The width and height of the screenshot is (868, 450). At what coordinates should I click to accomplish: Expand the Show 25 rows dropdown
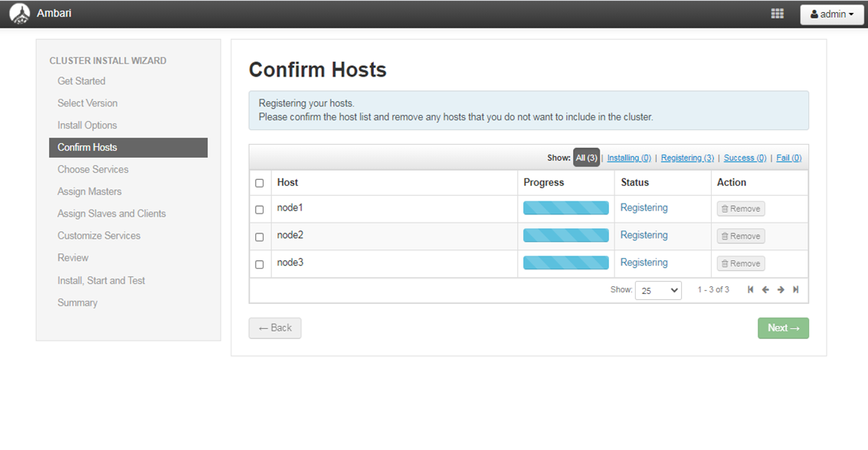658,290
